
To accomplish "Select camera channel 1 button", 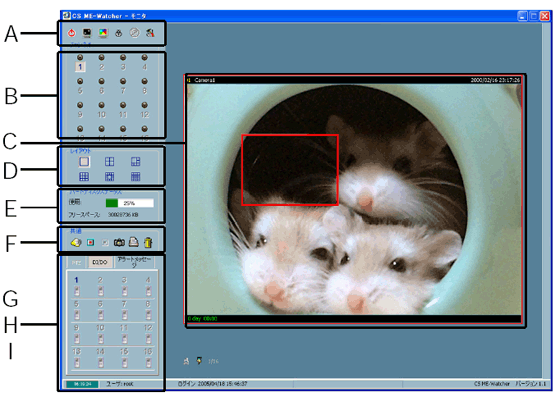I will [80, 67].
